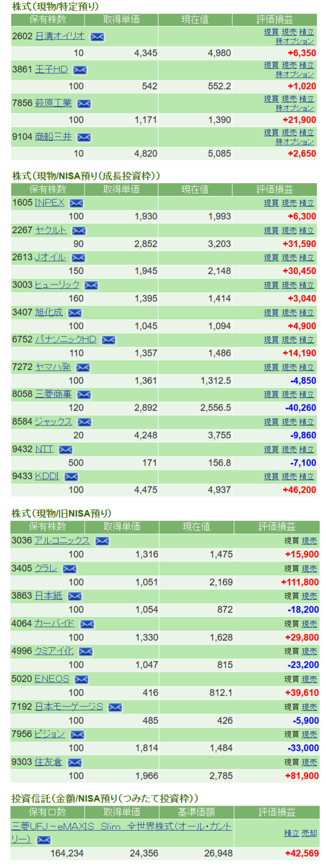Open the NTT stock detail link
Viewport: 326px width, 868px height.
click(44, 449)
